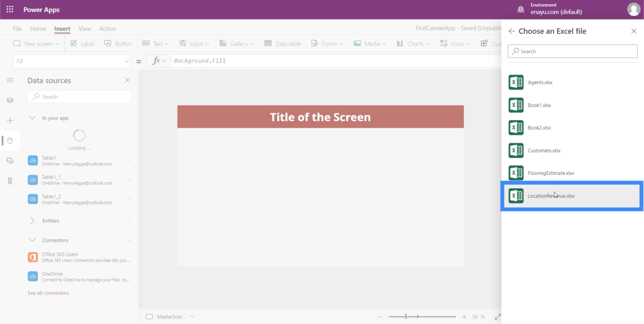Screen dimensions: 644x324
Task: Open the Forms dropdown
Action: [327, 44]
